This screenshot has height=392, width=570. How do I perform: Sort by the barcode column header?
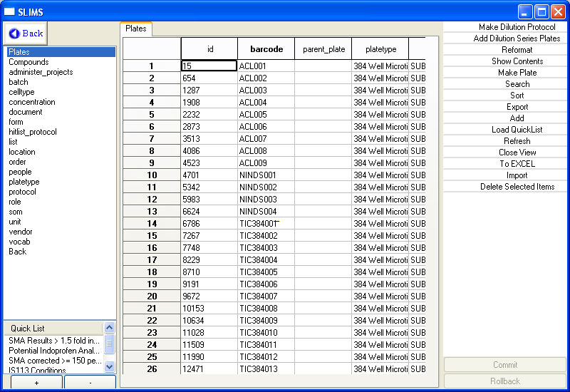click(x=266, y=49)
